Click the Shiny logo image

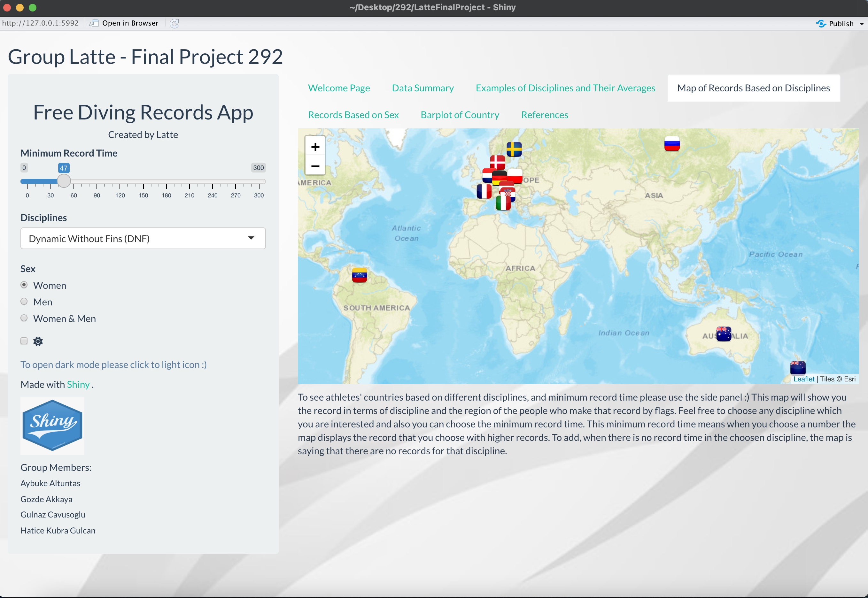(x=52, y=426)
